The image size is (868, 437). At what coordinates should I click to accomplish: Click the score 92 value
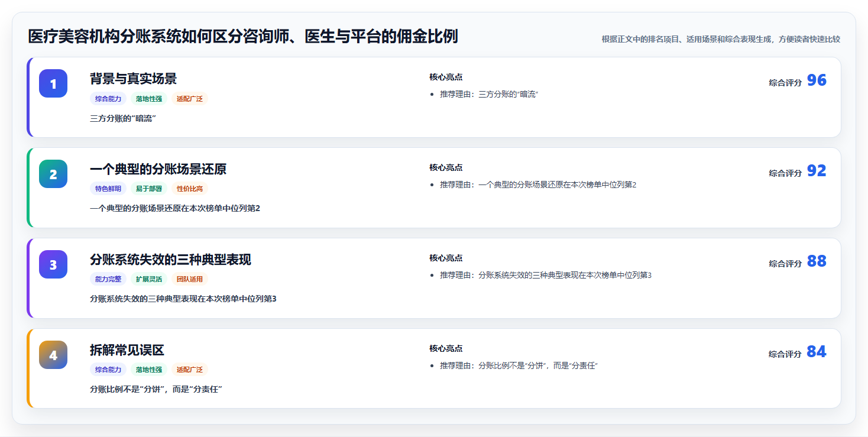click(x=817, y=171)
